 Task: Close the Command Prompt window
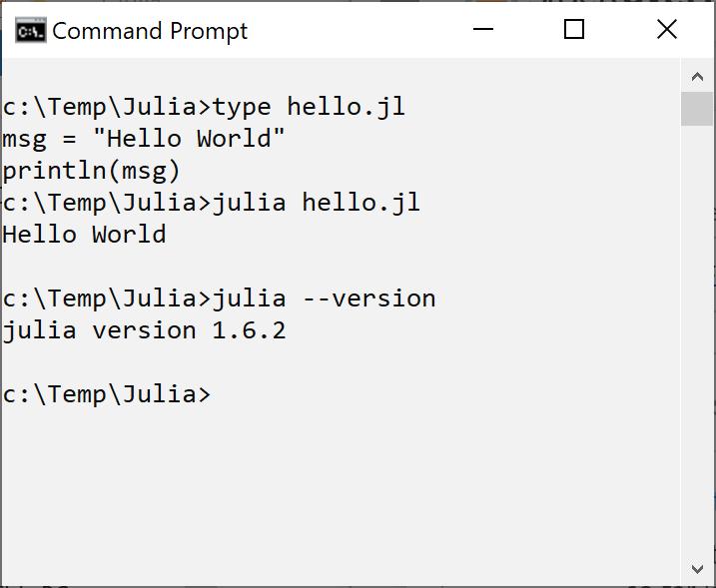[667, 30]
